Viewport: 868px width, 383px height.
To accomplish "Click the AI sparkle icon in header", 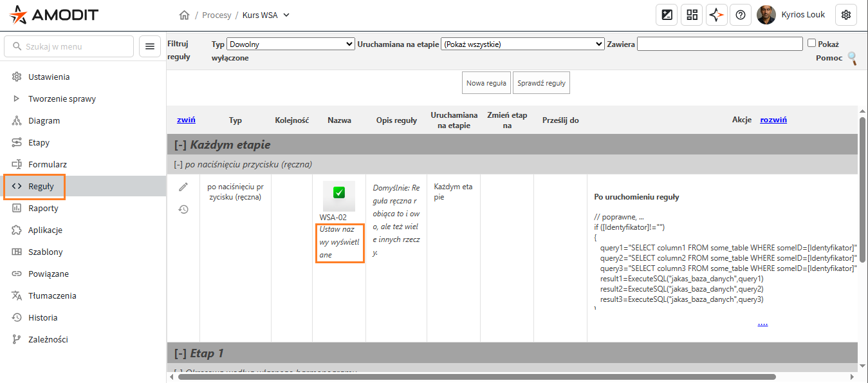I will (x=716, y=15).
